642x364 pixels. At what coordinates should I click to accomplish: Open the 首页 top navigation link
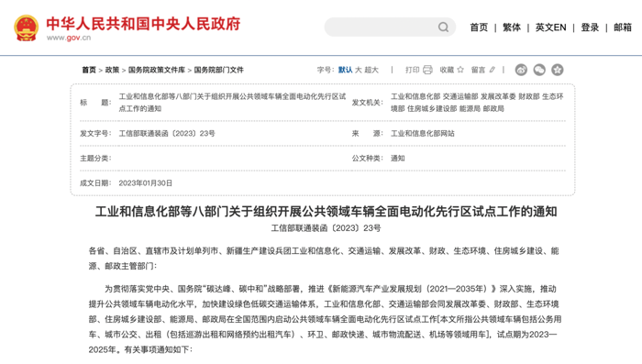click(x=479, y=28)
